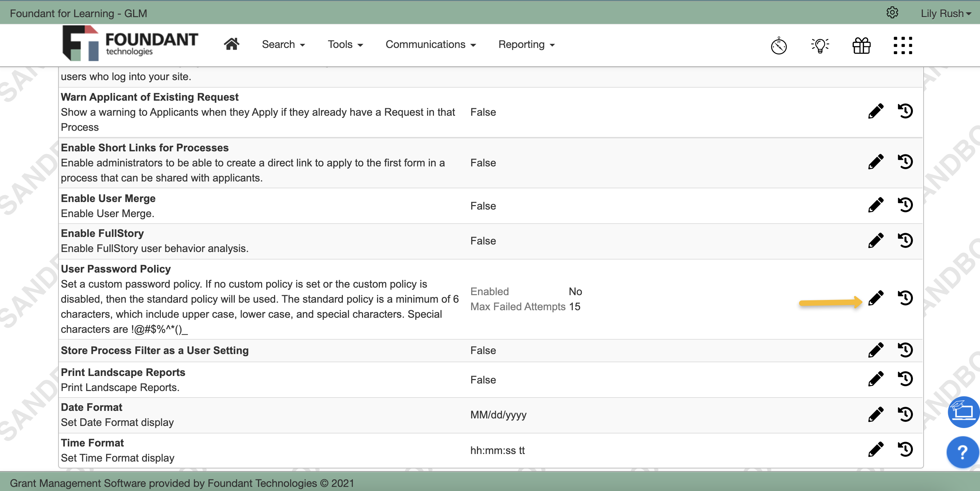Image resolution: width=980 pixels, height=491 pixels.
Task: Edit the Enable FullStory setting pencil
Action: (x=877, y=240)
